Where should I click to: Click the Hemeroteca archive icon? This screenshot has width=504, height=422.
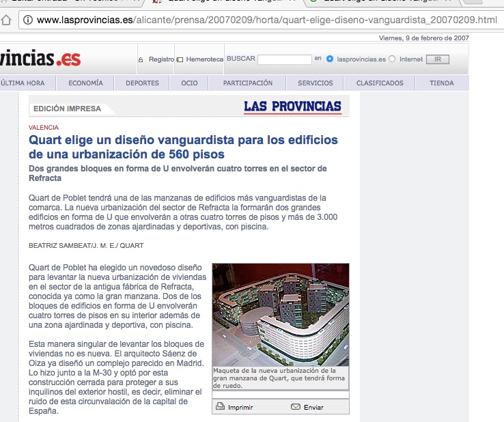pyautogui.click(x=180, y=60)
